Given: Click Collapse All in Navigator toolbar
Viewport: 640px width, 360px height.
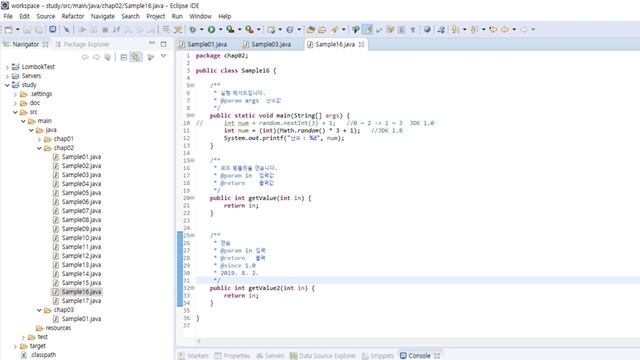Looking at the screenshot, I should point(124,57).
